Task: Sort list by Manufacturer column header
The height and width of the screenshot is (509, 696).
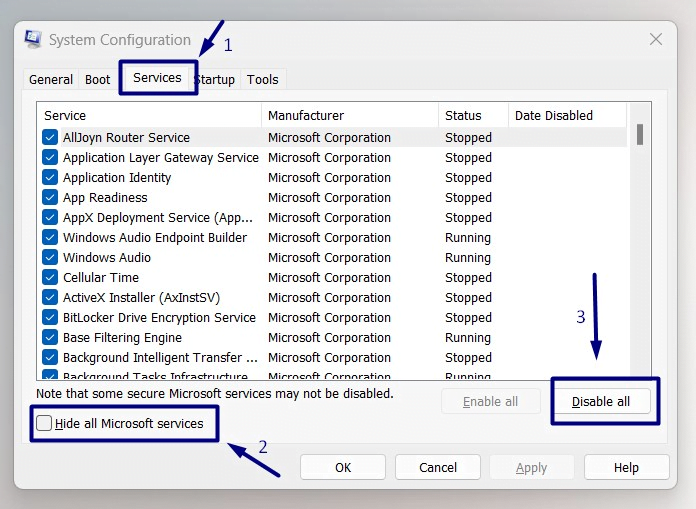Action: coord(350,116)
